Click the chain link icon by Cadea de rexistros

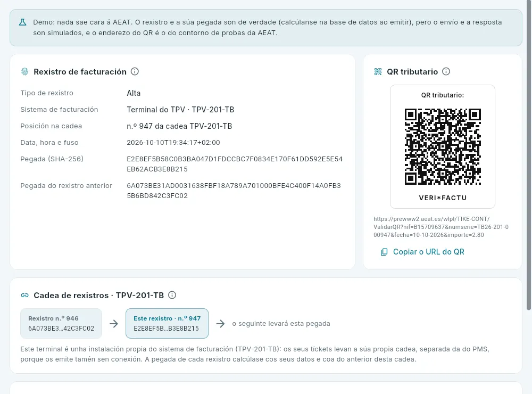(25, 295)
